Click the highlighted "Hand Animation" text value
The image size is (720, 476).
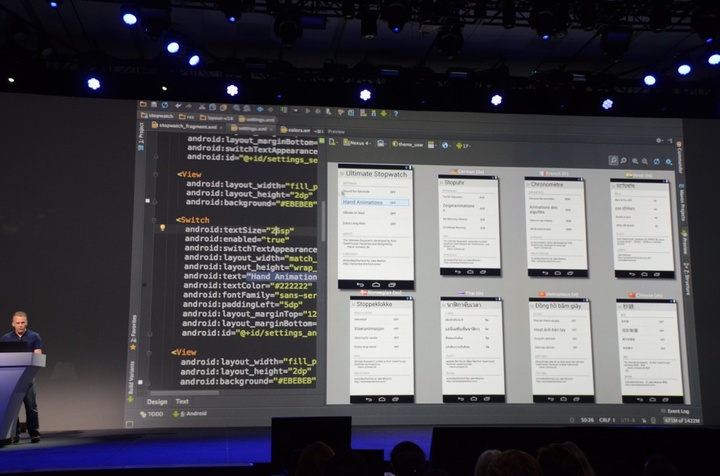[x=283, y=276]
